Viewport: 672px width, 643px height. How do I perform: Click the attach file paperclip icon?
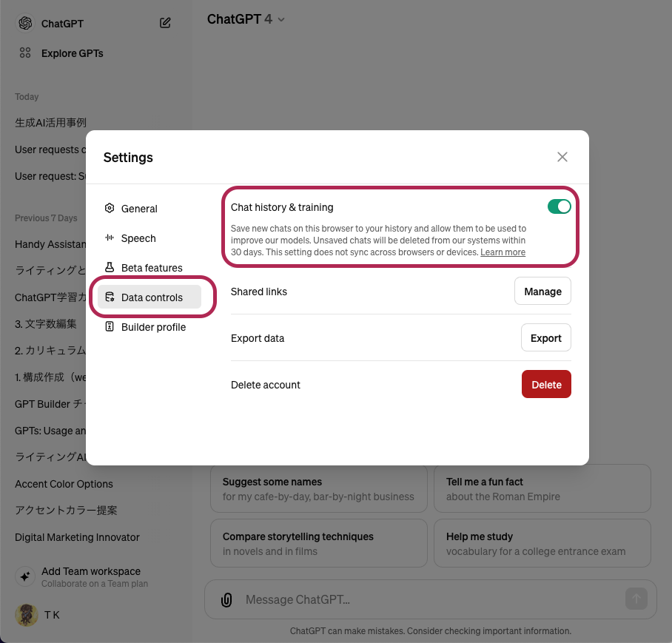226,600
